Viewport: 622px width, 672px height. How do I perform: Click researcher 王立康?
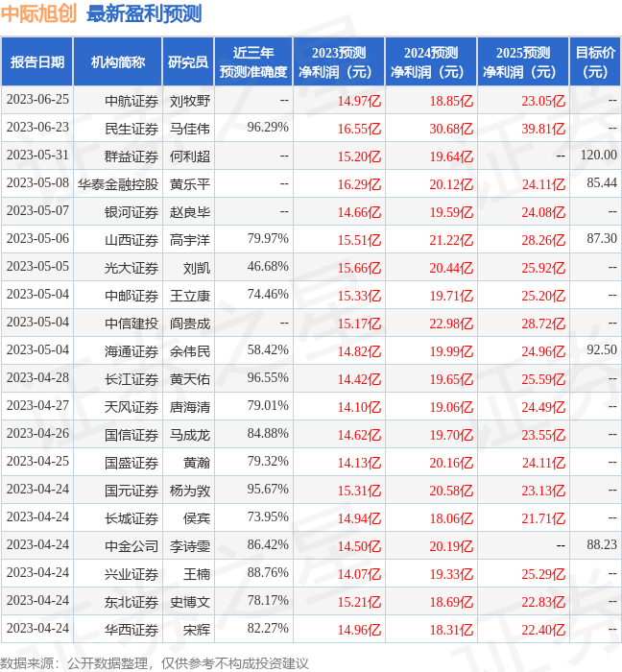[x=190, y=296]
